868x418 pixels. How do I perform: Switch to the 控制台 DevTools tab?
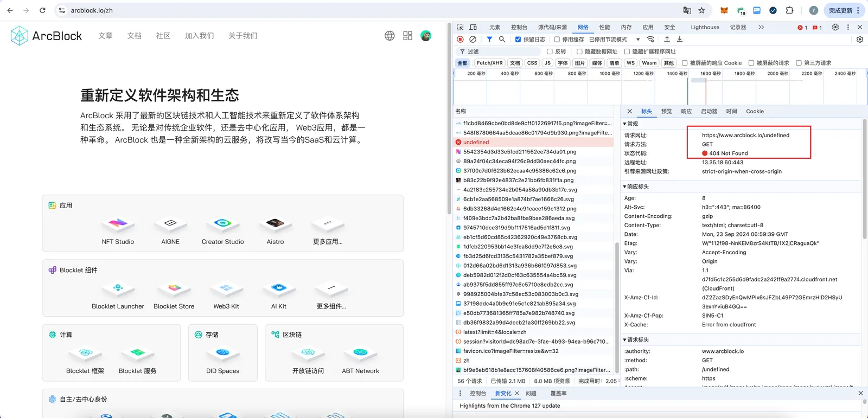coord(519,27)
